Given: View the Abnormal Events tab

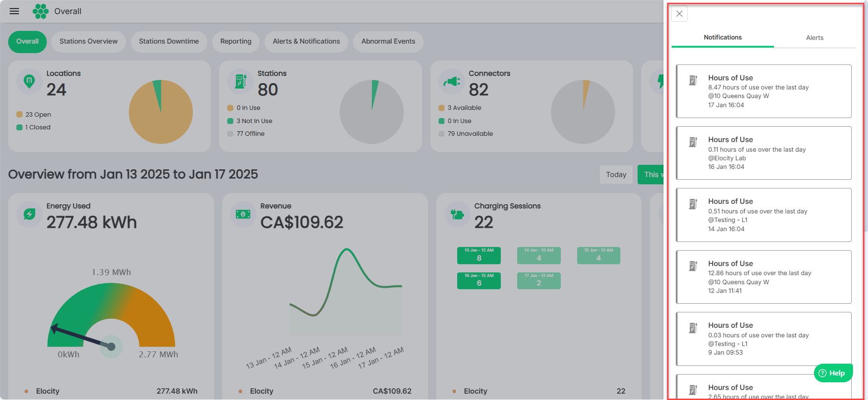Looking at the screenshot, I should (389, 41).
